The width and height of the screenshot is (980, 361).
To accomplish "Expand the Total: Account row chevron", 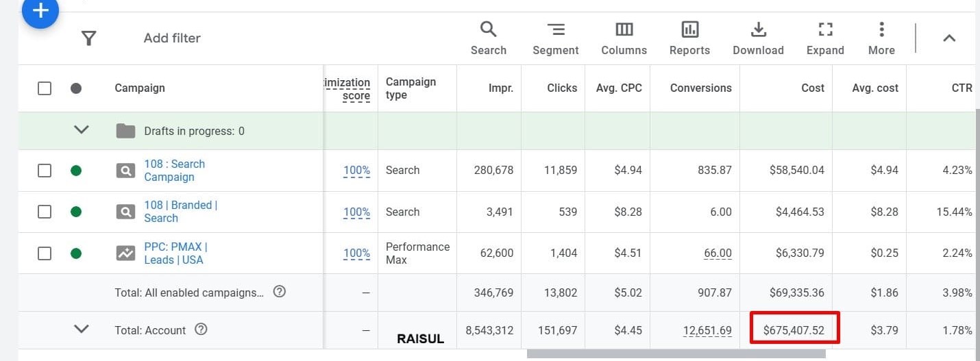I will click(x=82, y=329).
